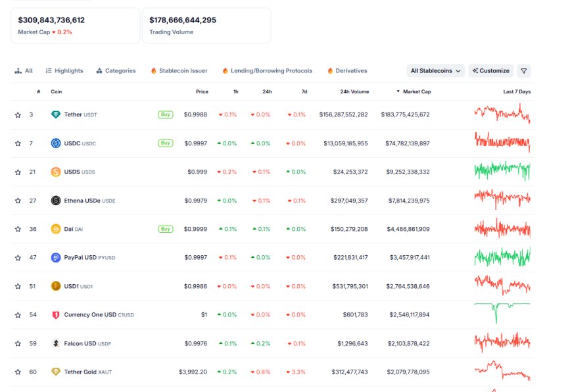Click Dai price $0.9999
Viewport: 572px width, 392px height.
click(195, 229)
